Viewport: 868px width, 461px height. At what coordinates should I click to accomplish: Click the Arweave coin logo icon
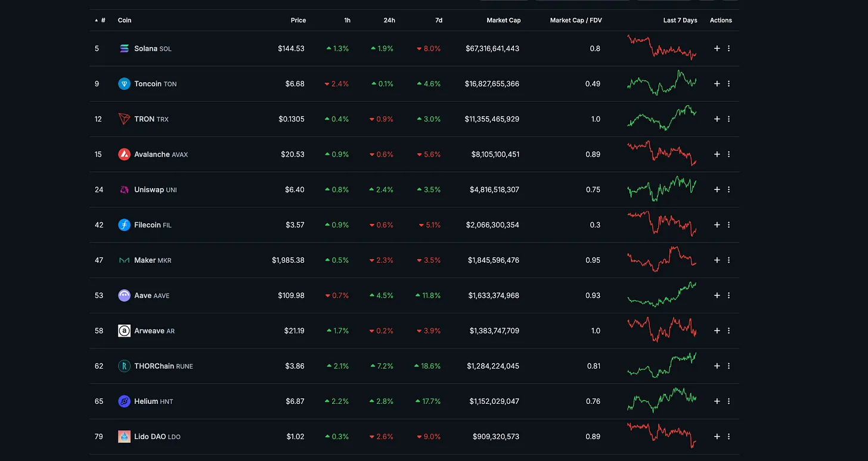[x=124, y=331]
